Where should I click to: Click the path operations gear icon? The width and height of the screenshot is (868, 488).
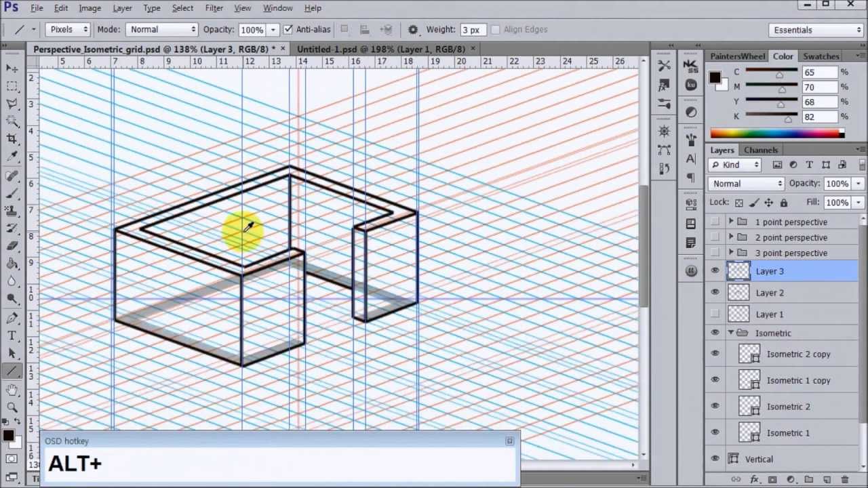(x=413, y=30)
